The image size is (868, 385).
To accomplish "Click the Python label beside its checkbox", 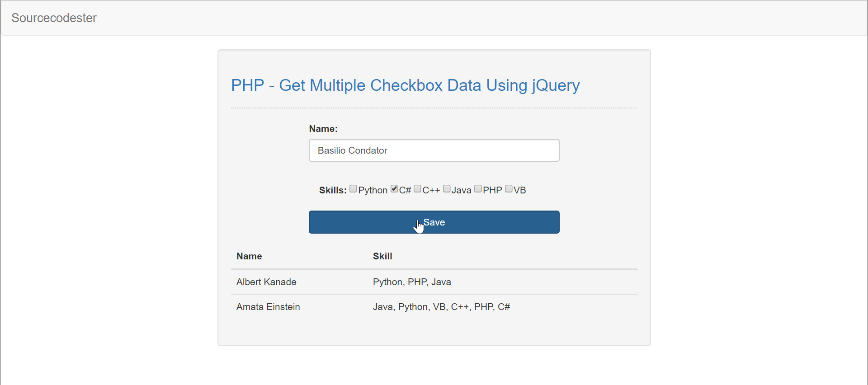I will point(373,190).
